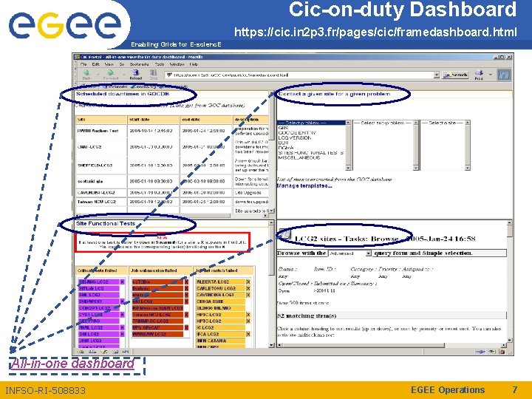Select MISCELLANEOUS in problem list
The width and height of the screenshot is (532, 399).
[x=299, y=157]
